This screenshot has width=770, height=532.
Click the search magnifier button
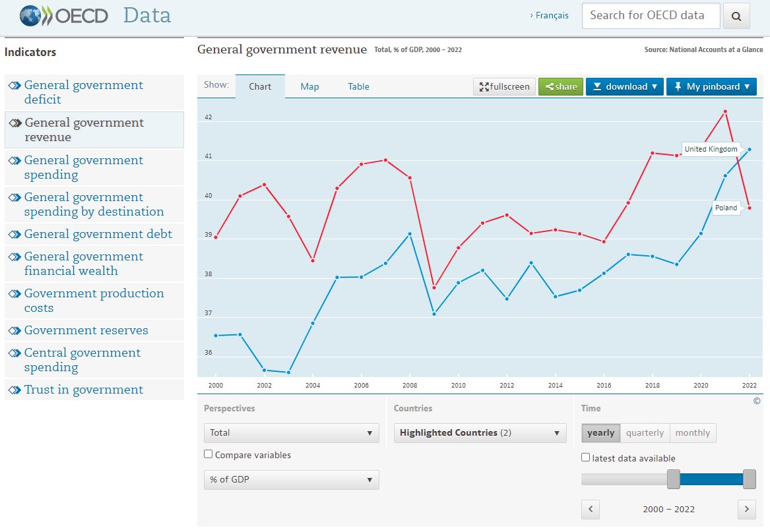pyautogui.click(x=736, y=16)
